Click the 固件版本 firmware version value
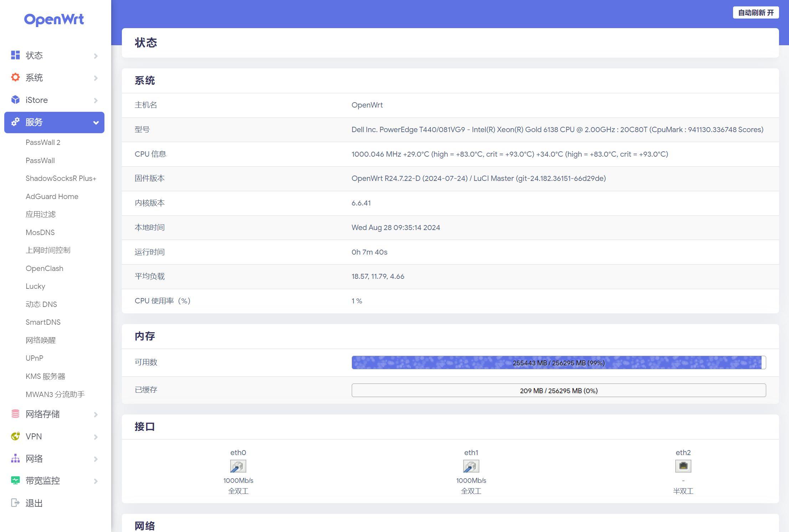Viewport: 789px width, 532px height. [479, 178]
